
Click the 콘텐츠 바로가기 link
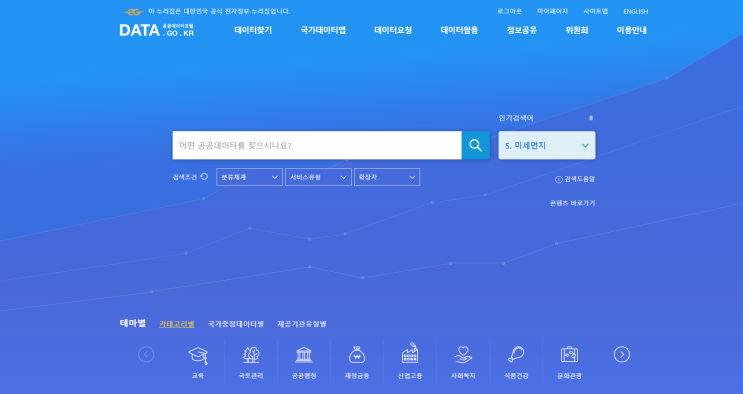pyautogui.click(x=572, y=203)
